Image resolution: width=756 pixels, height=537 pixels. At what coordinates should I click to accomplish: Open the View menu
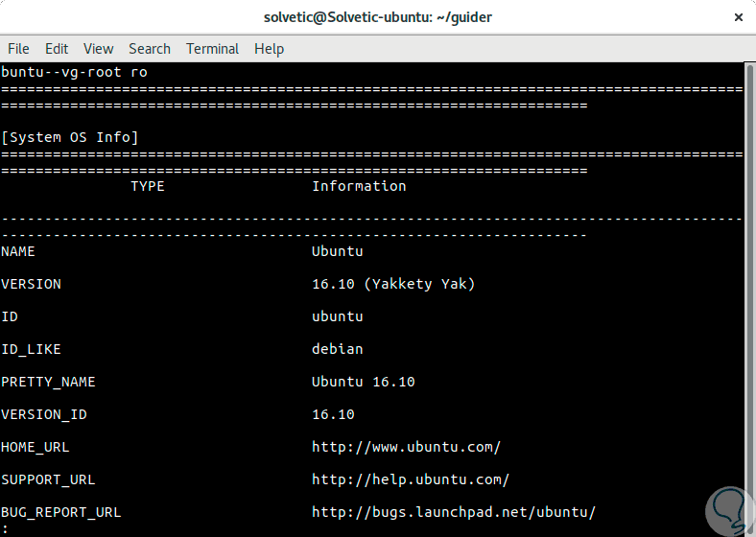pos(99,49)
